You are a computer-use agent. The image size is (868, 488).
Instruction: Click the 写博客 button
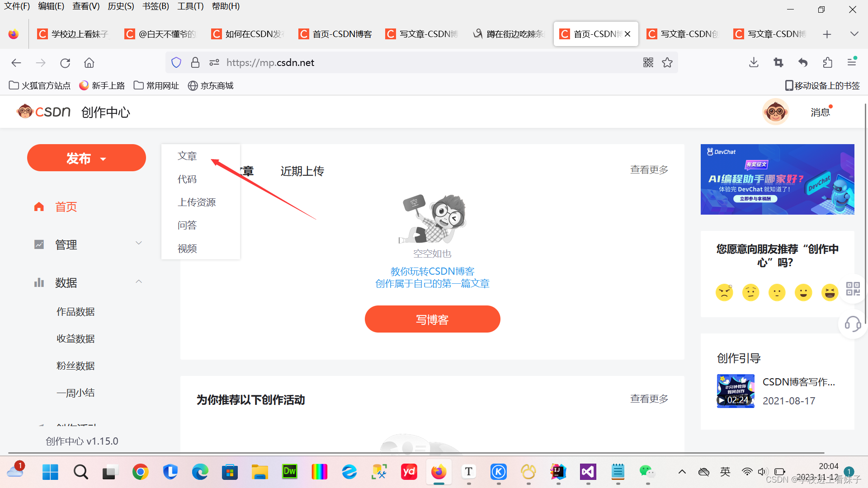pyautogui.click(x=432, y=319)
